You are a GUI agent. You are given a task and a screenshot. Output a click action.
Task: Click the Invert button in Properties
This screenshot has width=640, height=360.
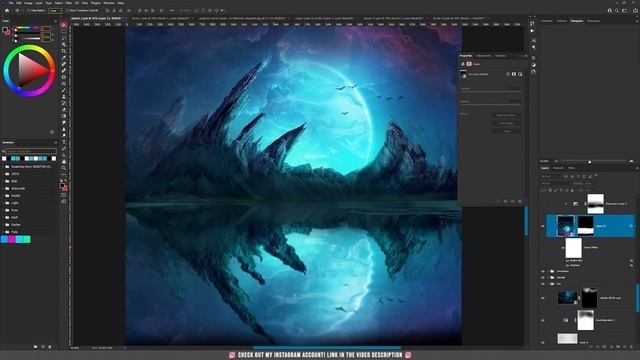507,131
